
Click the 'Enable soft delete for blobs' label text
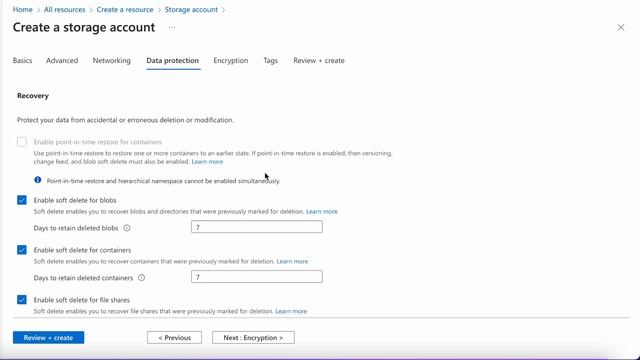[x=75, y=200]
